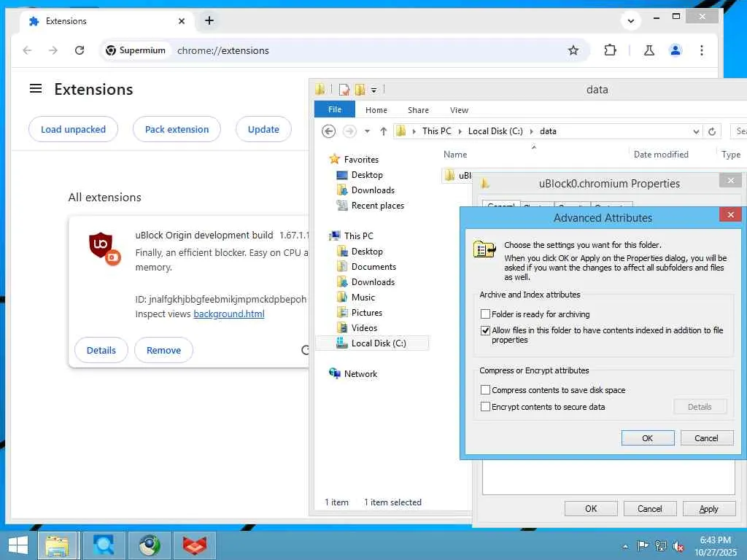
Task: Reload the Extensions page
Action: [x=80, y=50]
